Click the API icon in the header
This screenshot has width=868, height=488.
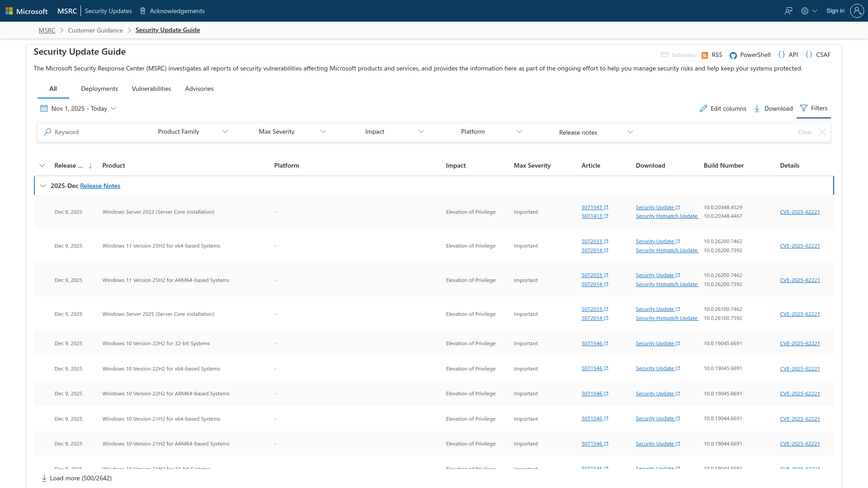(x=782, y=54)
